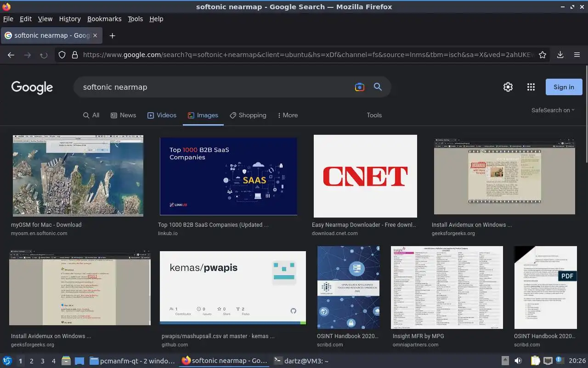Viewport: 588px width, 368px height.
Task: Open pwapis/mashupsall.csv github link
Action: click(x=218, y=336)
